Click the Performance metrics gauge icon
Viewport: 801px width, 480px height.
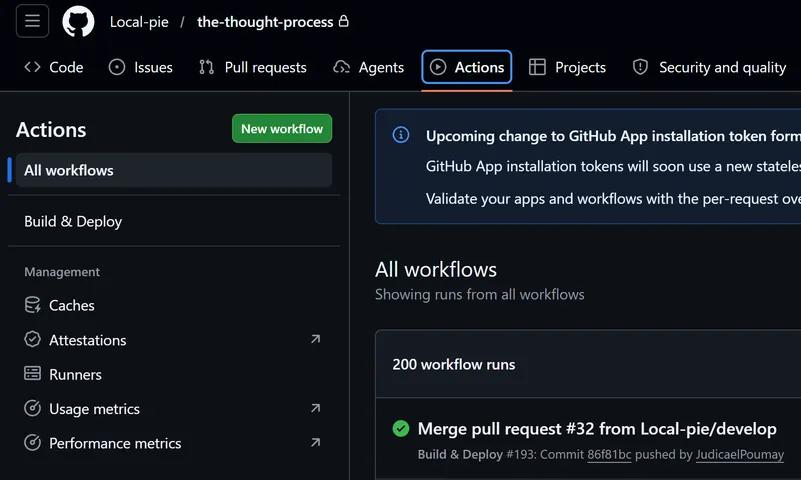pos(32,442)
